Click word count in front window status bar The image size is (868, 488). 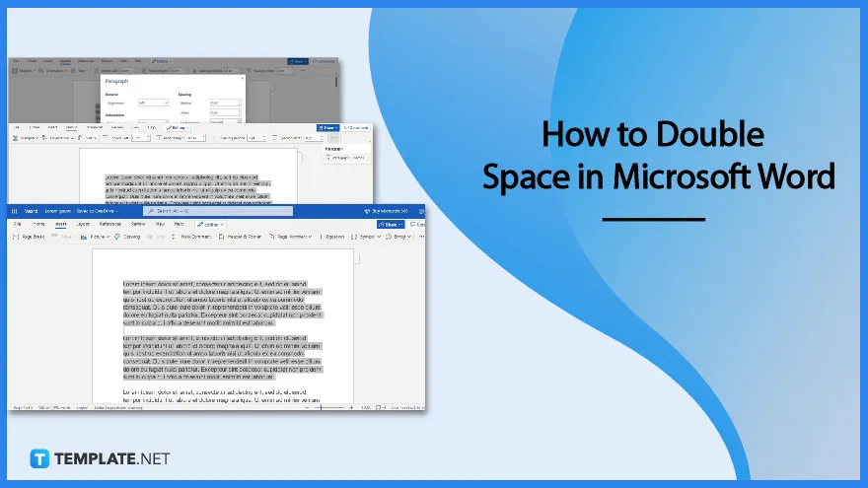(54, 408)
